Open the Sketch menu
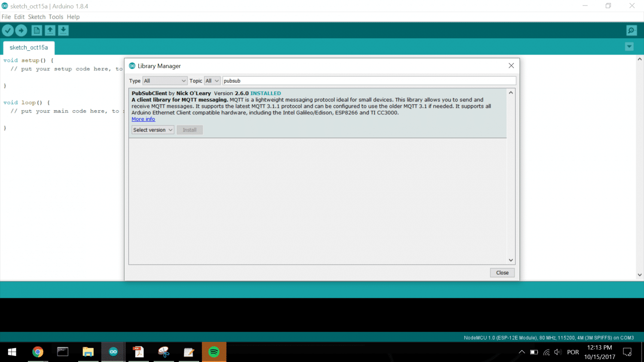 point(36,17)
